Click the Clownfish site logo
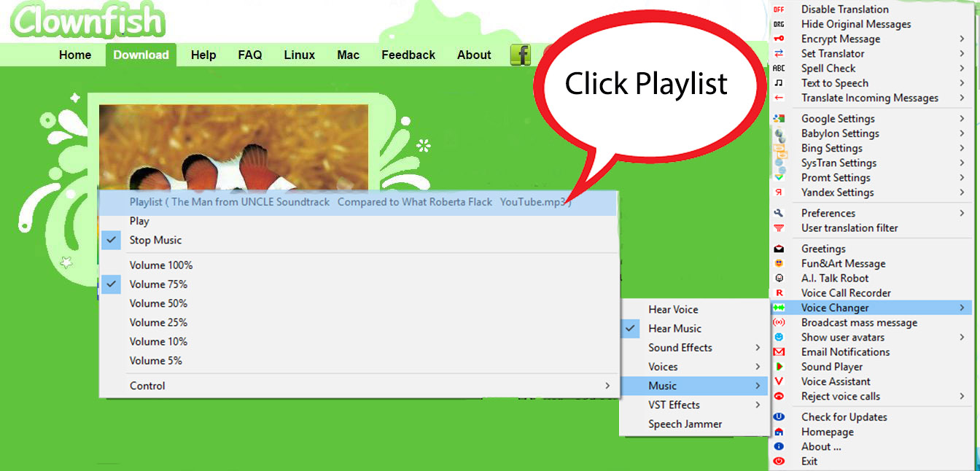 88,20
